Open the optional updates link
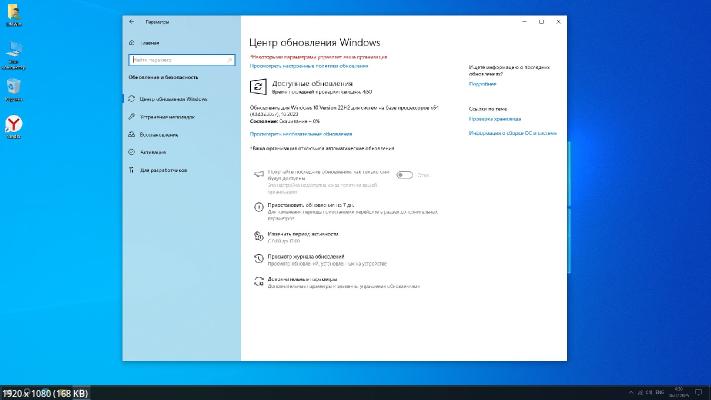This screenshot has height=400, width=711. [x=301, y=134]
